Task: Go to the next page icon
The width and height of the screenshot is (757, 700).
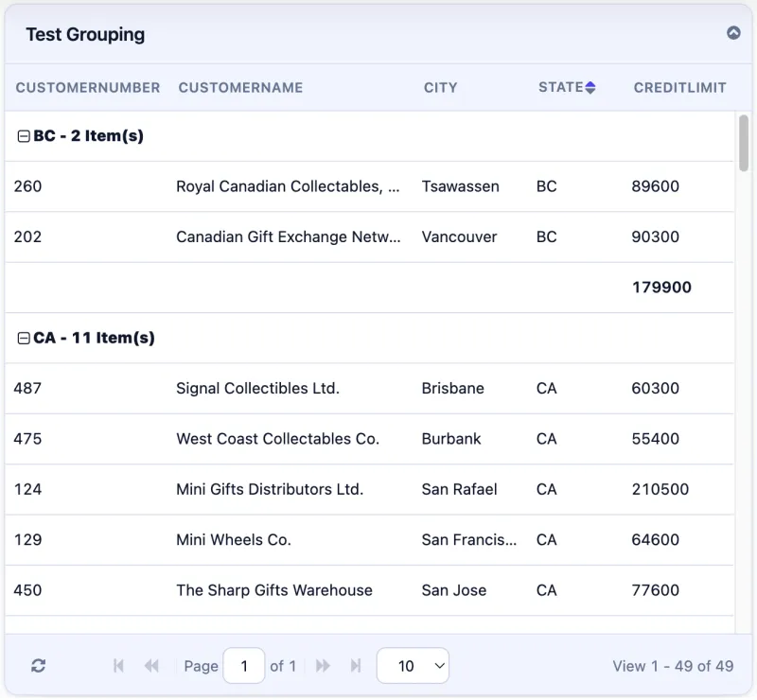Action: (323, 666)
